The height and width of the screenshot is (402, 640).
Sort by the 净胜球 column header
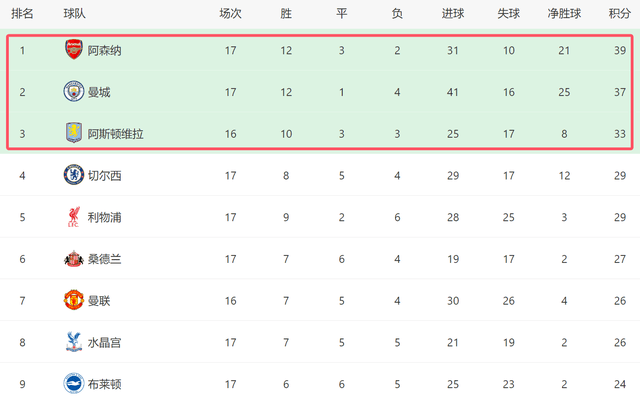pyautogui.click(x=565, y=14)
